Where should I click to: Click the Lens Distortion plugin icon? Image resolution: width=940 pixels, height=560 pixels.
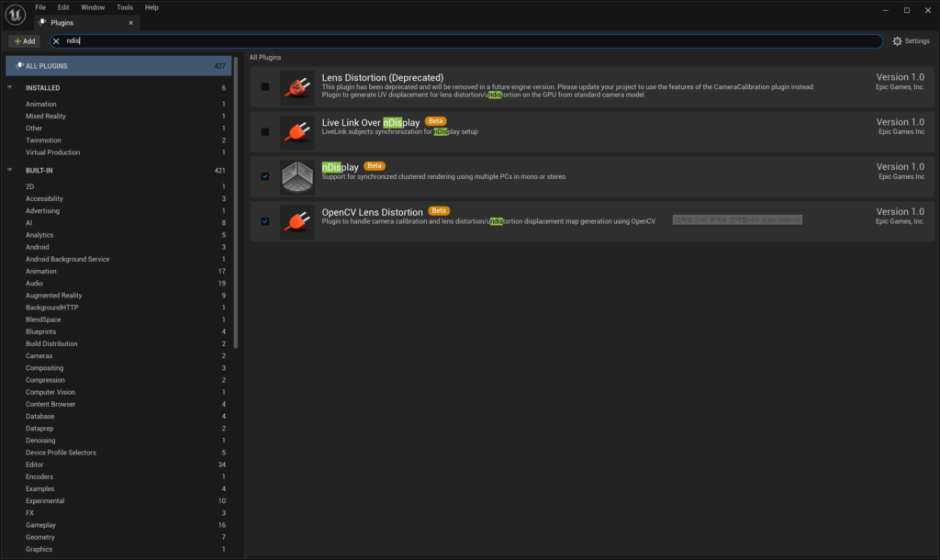tap(297, 87)
